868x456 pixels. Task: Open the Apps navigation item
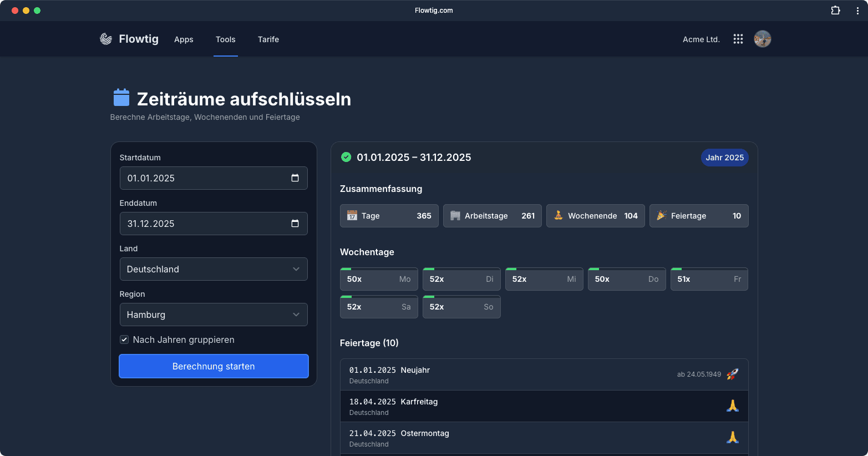(184, 39)
